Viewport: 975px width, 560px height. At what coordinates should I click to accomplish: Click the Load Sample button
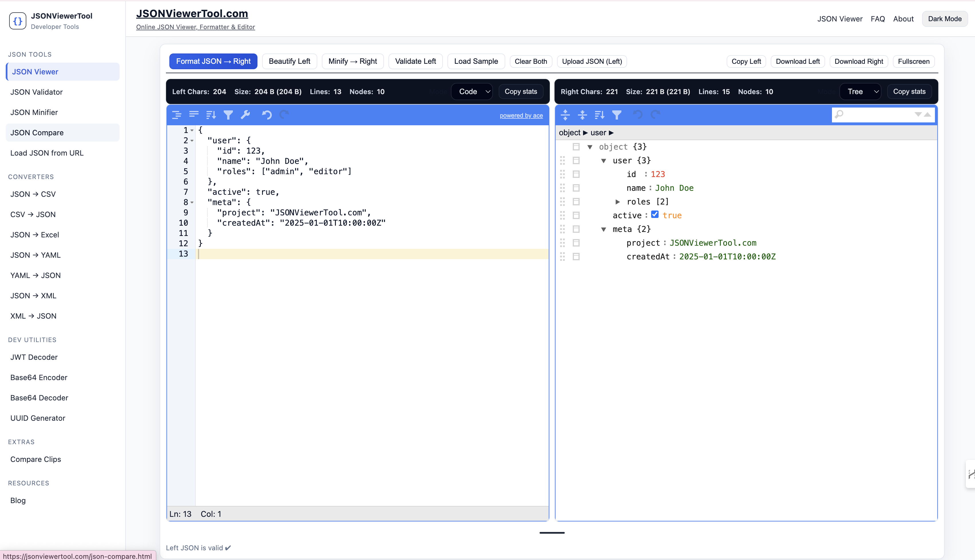[476, 61]
